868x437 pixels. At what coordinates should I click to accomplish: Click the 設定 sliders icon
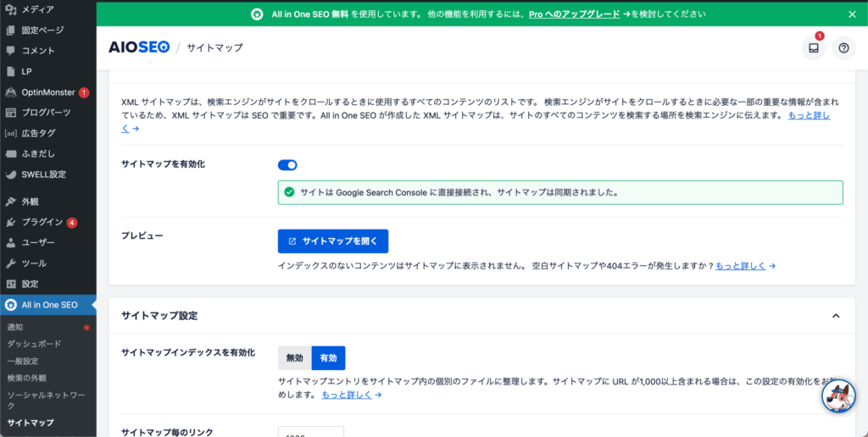10,284
